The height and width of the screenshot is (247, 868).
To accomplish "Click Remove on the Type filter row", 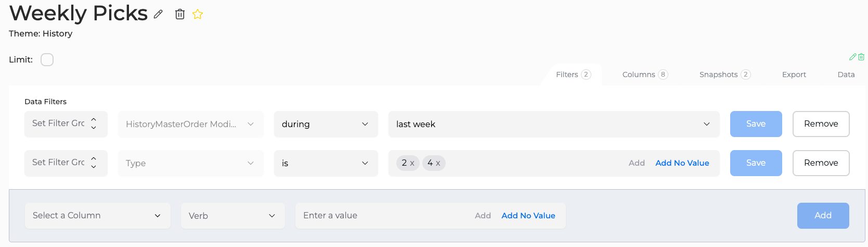I will click(x=821, y=163).
